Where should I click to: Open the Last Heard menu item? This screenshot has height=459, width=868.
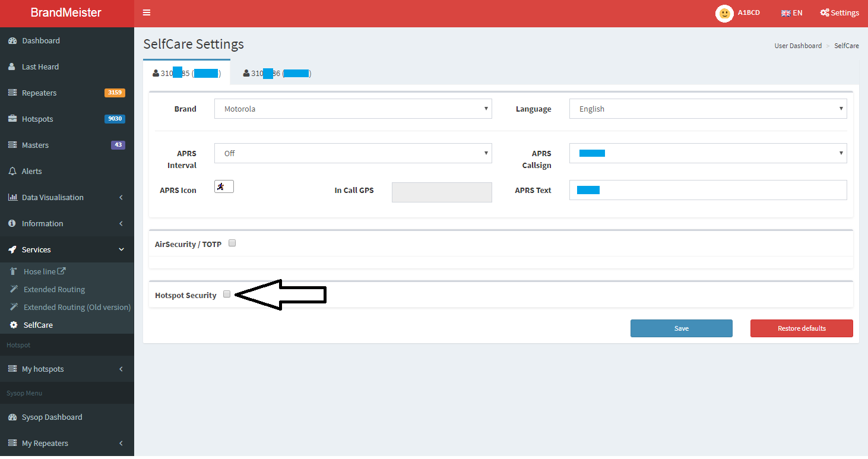pos(40,67)
